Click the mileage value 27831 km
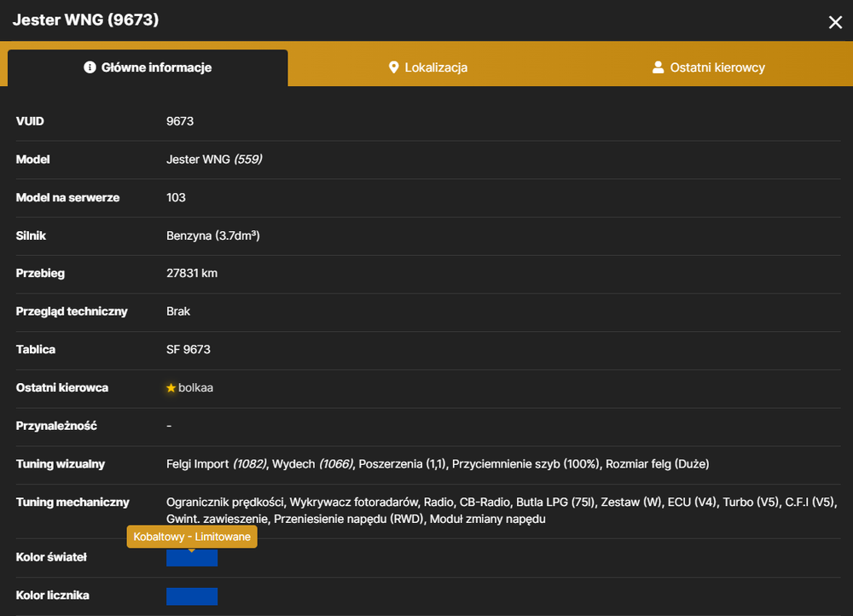 click(x=192, y=273)
